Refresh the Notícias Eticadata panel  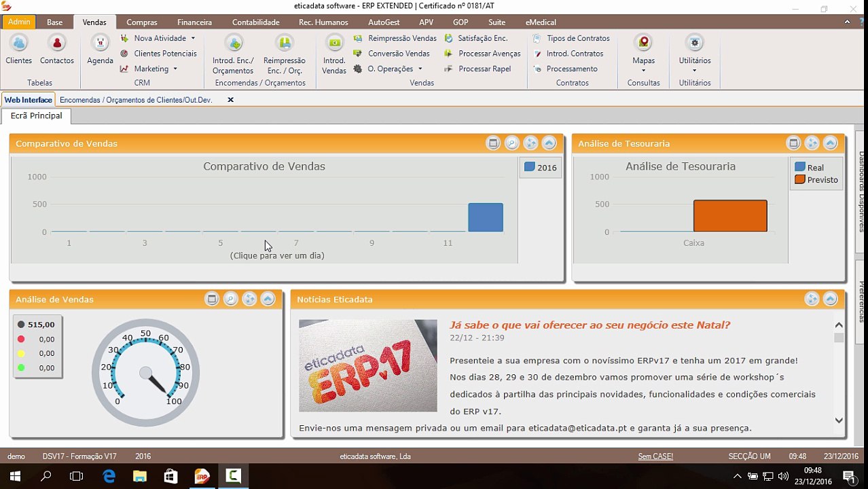812,299
